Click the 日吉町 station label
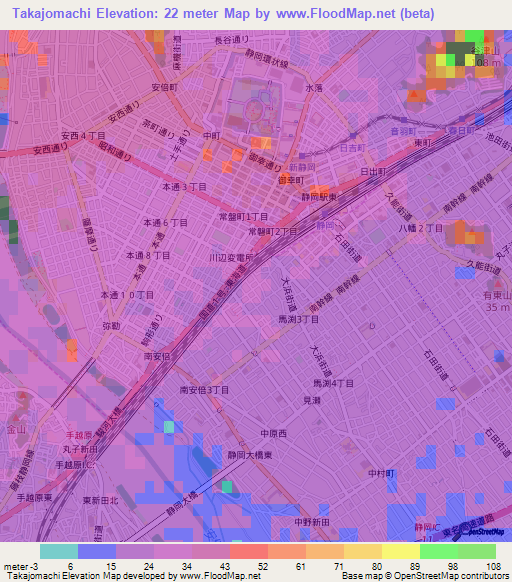512x582 pixels. tap(353, 148)
